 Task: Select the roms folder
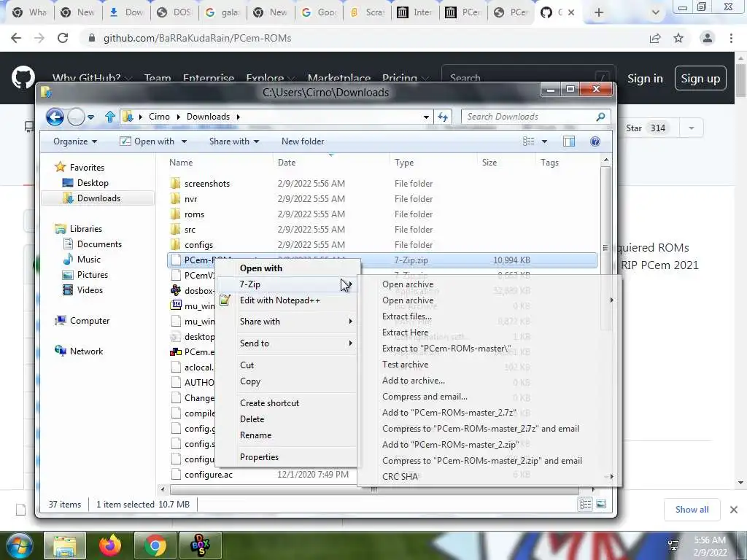click(194, 214)
